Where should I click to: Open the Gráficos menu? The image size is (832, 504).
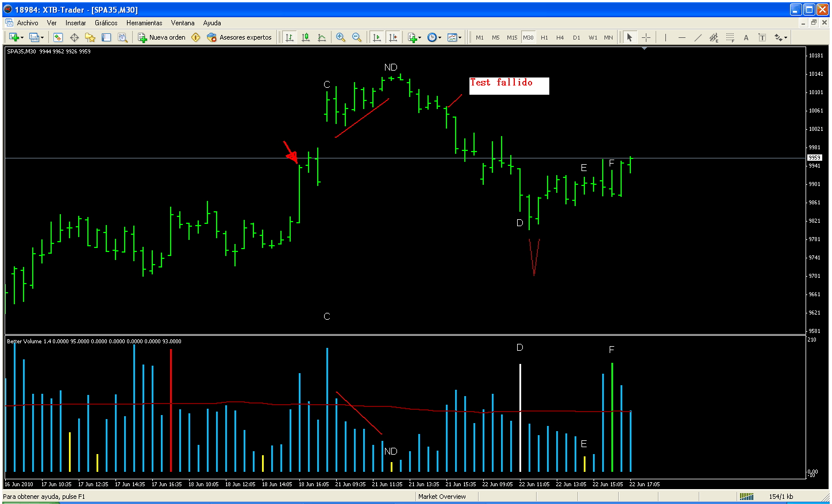pyautogui.click(x=106, y=23)
